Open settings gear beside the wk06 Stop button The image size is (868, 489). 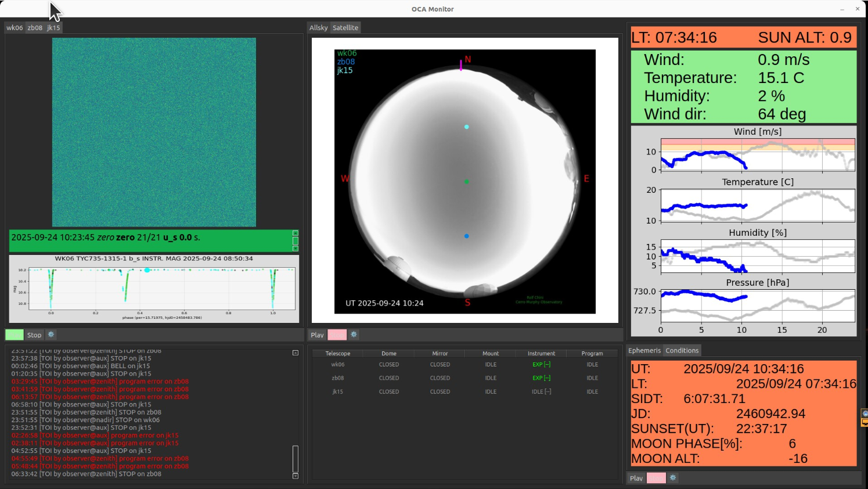coord(51,335)
